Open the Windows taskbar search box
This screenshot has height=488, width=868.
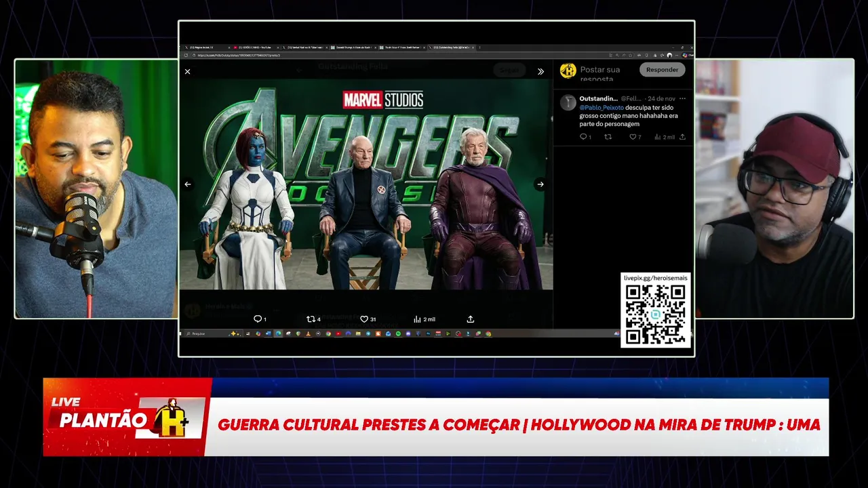[212, 333]
